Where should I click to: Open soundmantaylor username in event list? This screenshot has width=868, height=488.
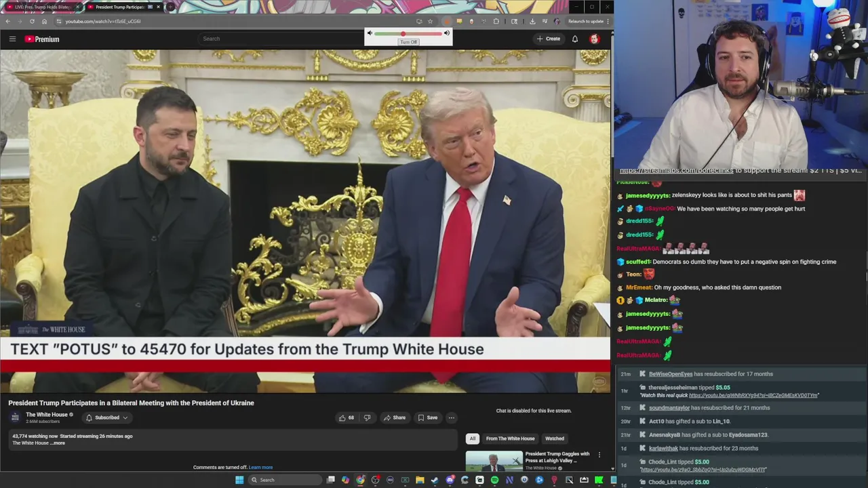669,408
